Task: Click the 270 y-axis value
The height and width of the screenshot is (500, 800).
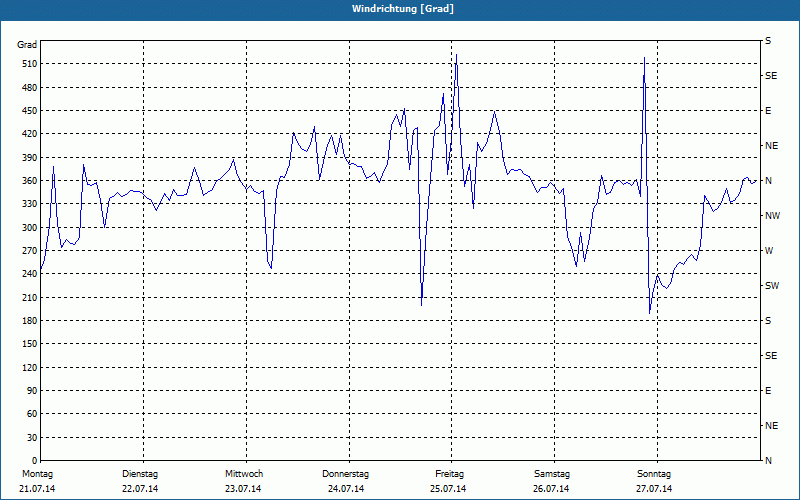Action: 30,251
